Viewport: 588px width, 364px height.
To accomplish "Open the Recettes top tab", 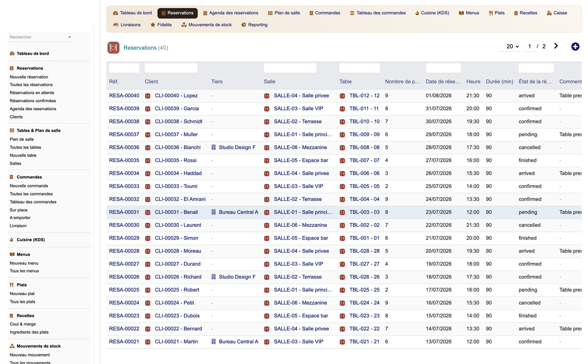I will click(525, 13).
